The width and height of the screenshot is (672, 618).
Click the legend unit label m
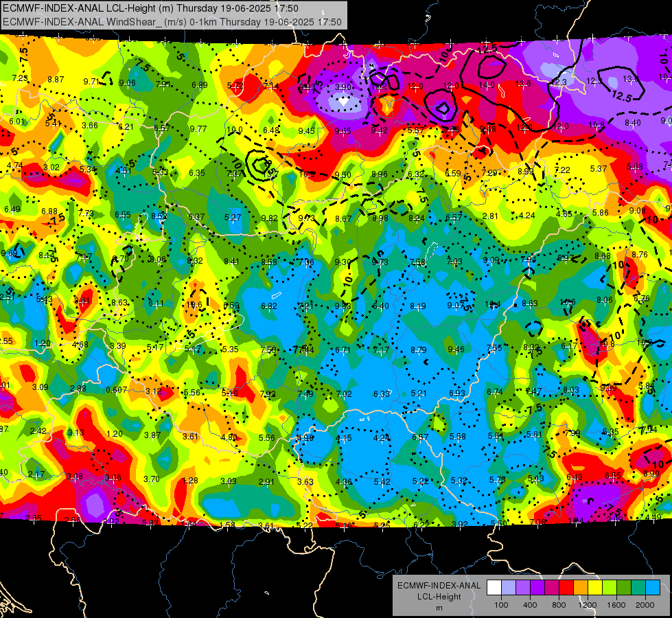439,608
